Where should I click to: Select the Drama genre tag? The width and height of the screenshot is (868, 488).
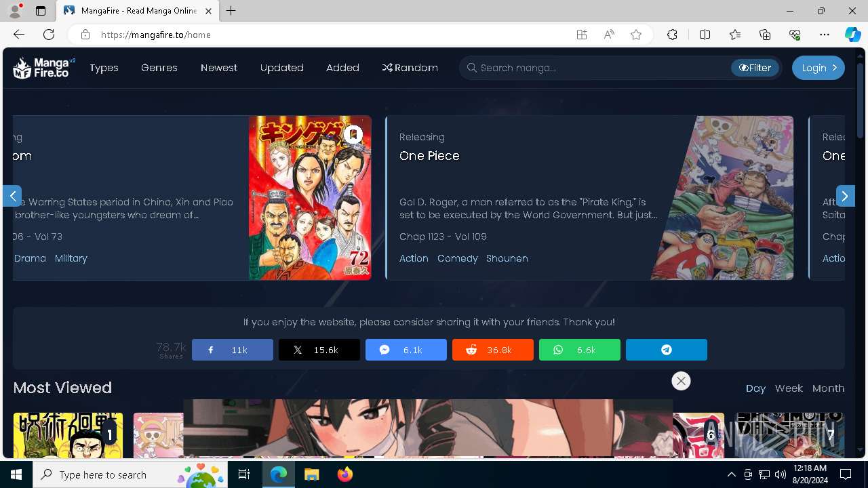pos(30,258)
